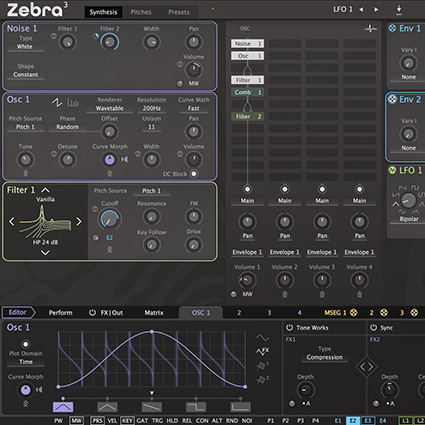
Task: Toggle the Tone Works power button
Action: coord(289,328)
